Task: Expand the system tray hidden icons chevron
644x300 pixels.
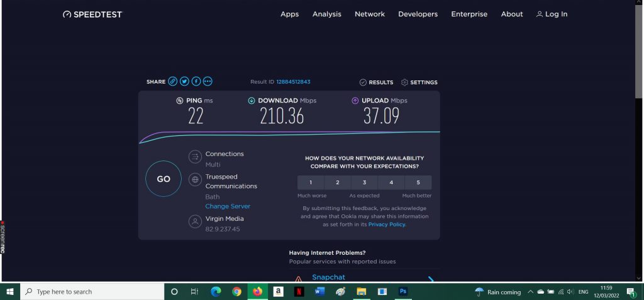Action: pos(530,292)
